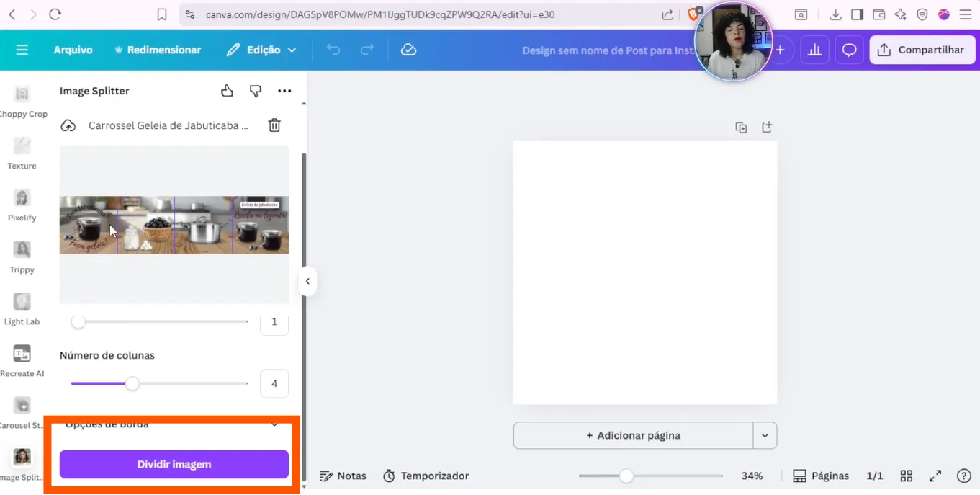The image size is (980, 495).
Task: Open the Redimensionar menu
Action: [158, 50]
